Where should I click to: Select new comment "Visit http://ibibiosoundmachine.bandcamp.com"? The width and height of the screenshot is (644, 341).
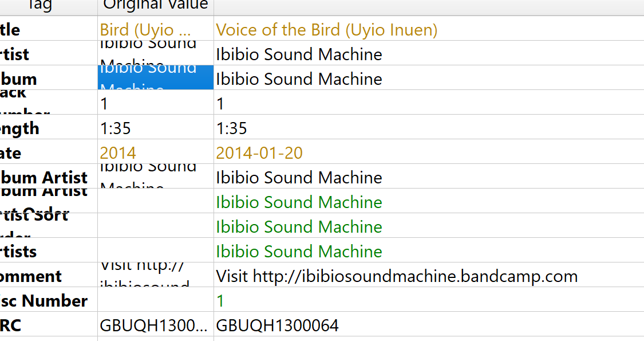click(x=397, y=276)
